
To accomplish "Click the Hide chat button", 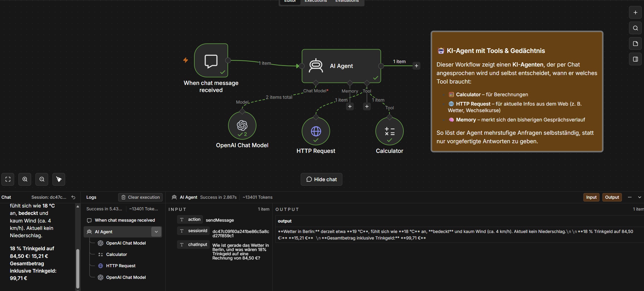I will tap(322, 179).
